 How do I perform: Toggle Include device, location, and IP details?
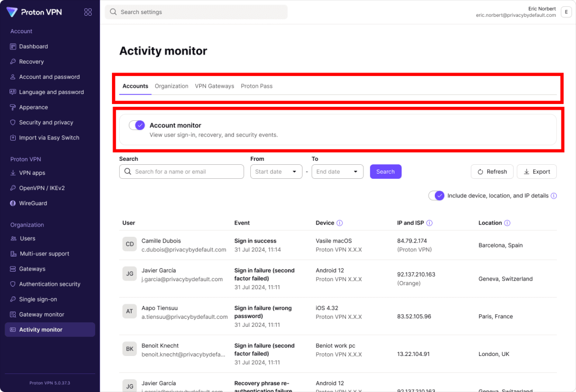pyautogui.click(x=436, y=196)
